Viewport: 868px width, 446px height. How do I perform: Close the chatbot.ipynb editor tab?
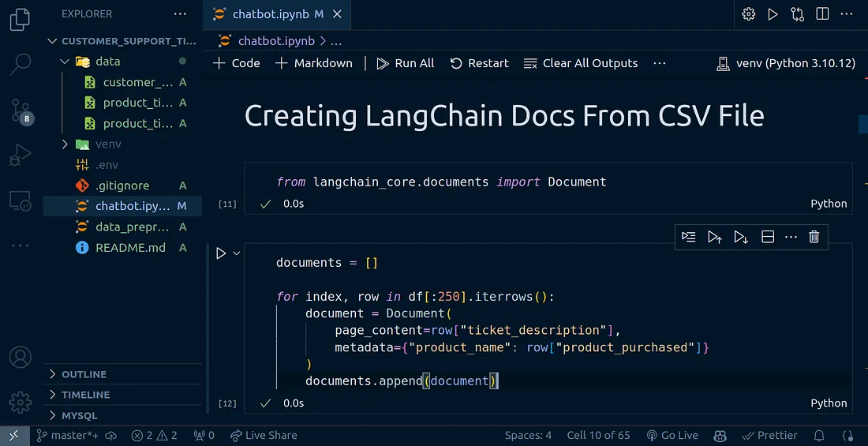tap(338, 14)
